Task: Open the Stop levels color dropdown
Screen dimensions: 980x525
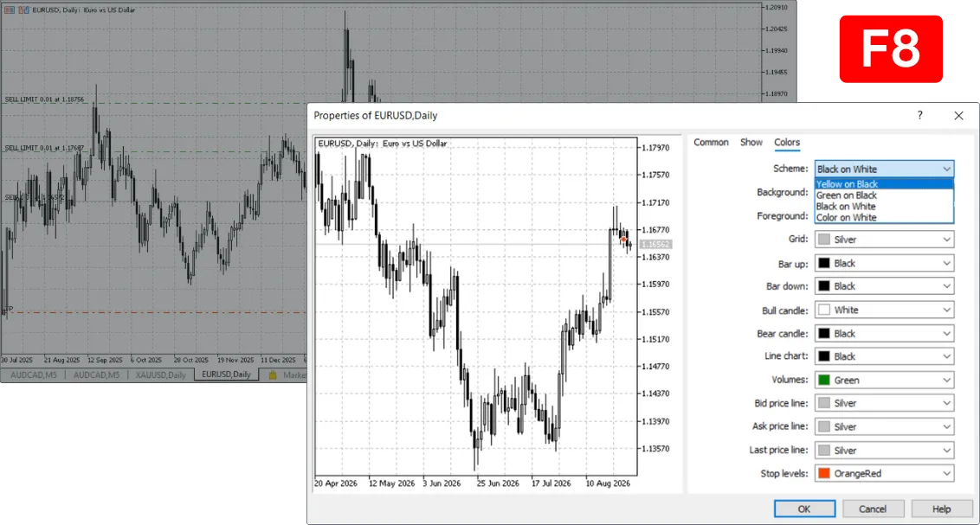Action: 885,474
